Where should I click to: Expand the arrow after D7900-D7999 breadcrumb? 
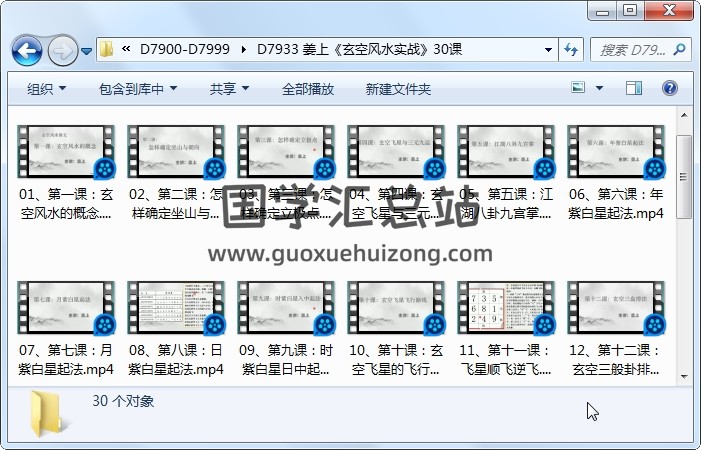coord(244,49)
